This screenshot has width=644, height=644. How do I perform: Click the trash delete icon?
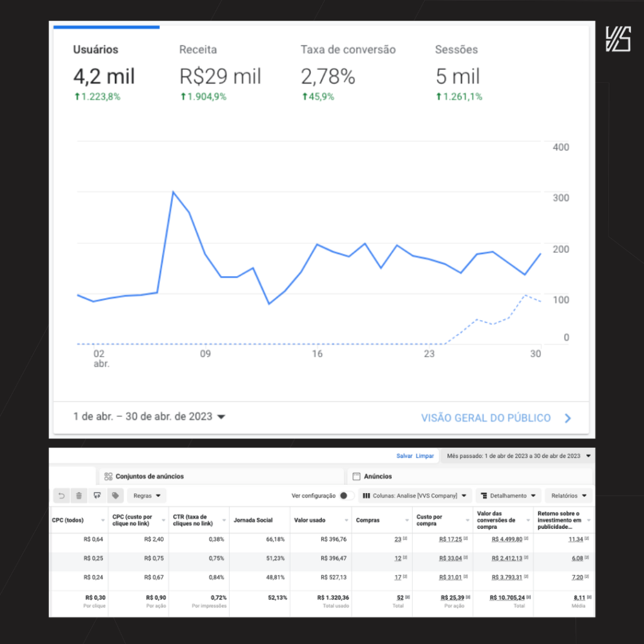79,496
